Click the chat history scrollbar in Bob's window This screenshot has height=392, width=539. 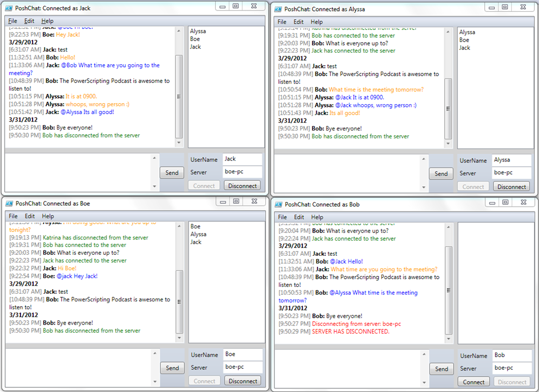tap(448, 289)
